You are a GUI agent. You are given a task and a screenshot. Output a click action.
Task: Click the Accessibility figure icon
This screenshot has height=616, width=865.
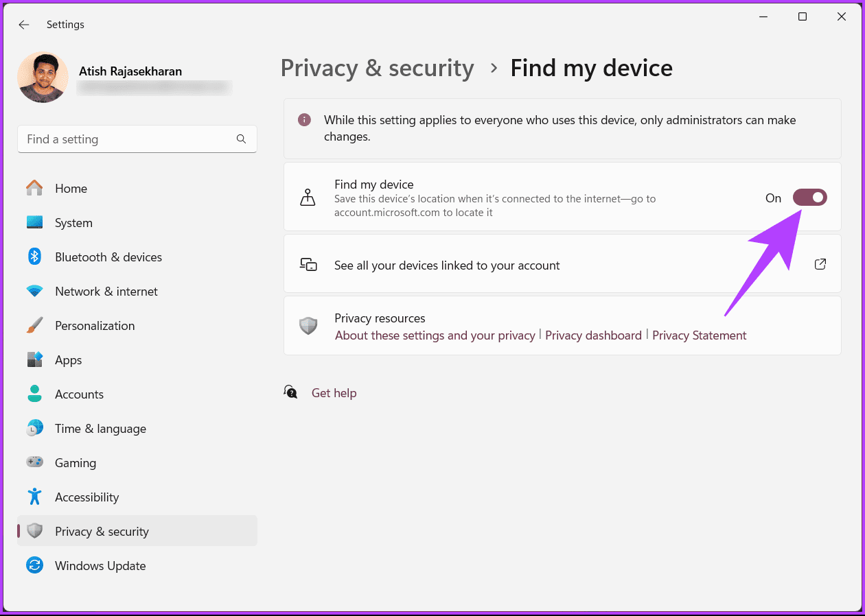pos(34,497)
